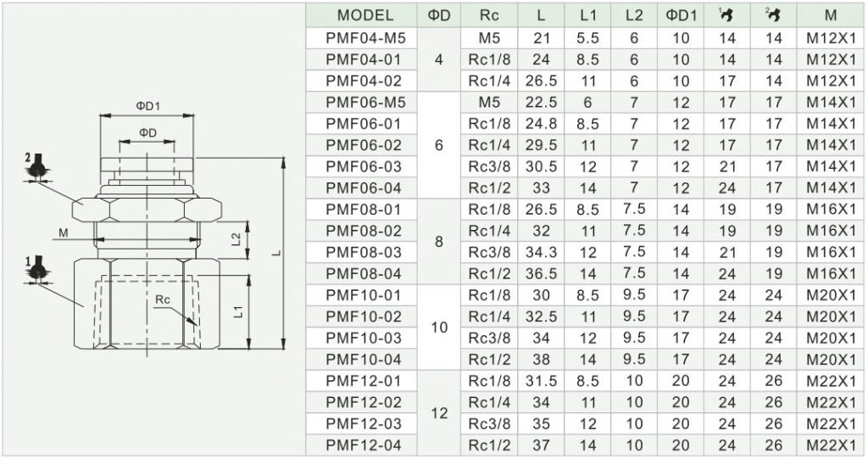The width and height of the screenshot is (868, 459).
Task: Click the Rc thread label in diagram
Action: pos(162,299)
